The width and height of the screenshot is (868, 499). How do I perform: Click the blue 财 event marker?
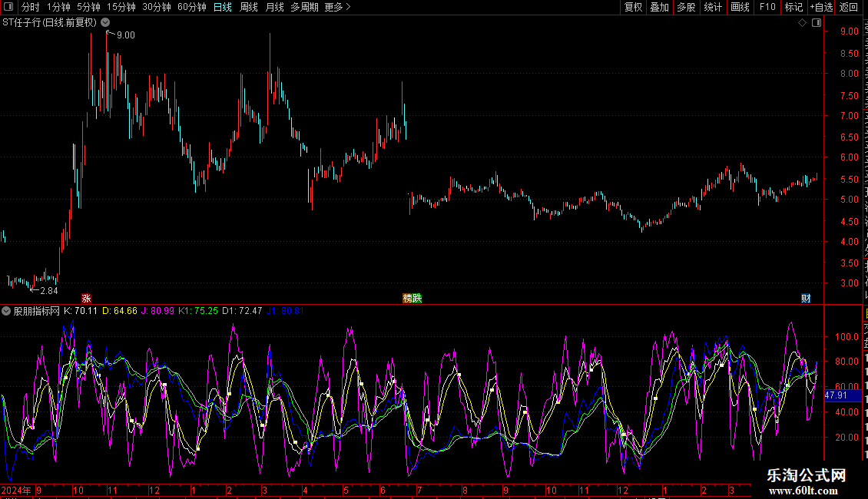[x=806, y=298]
